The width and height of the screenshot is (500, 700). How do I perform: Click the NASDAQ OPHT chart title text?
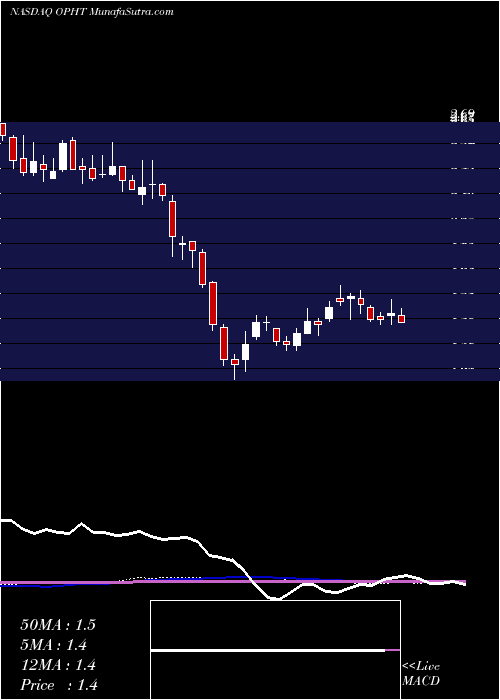click(92, 12)
